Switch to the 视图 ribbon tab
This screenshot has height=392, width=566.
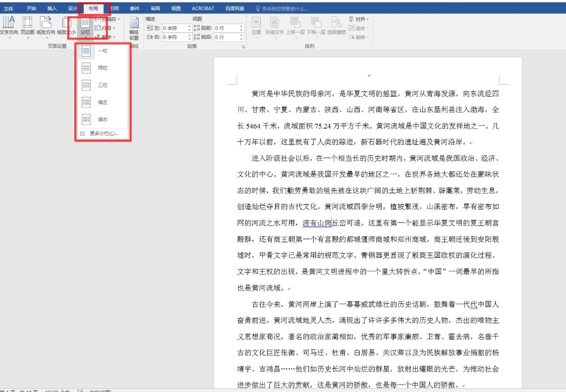176,7
